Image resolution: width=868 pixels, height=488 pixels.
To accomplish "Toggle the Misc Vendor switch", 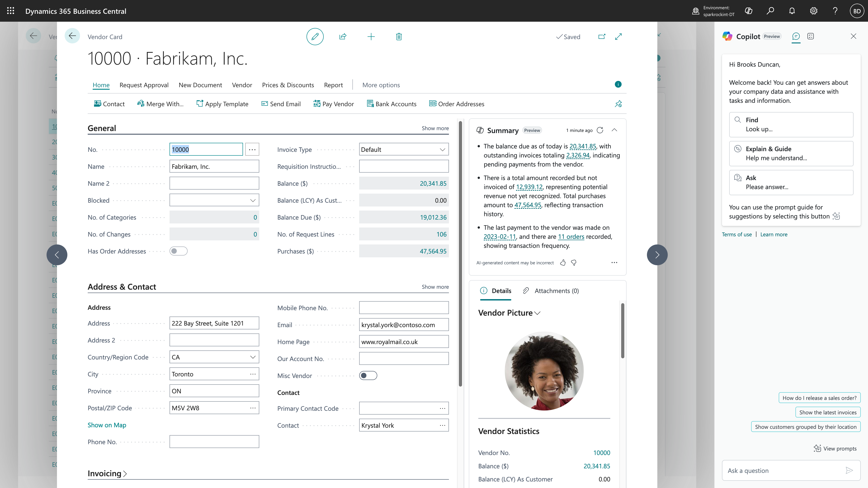I will [368, 375].
